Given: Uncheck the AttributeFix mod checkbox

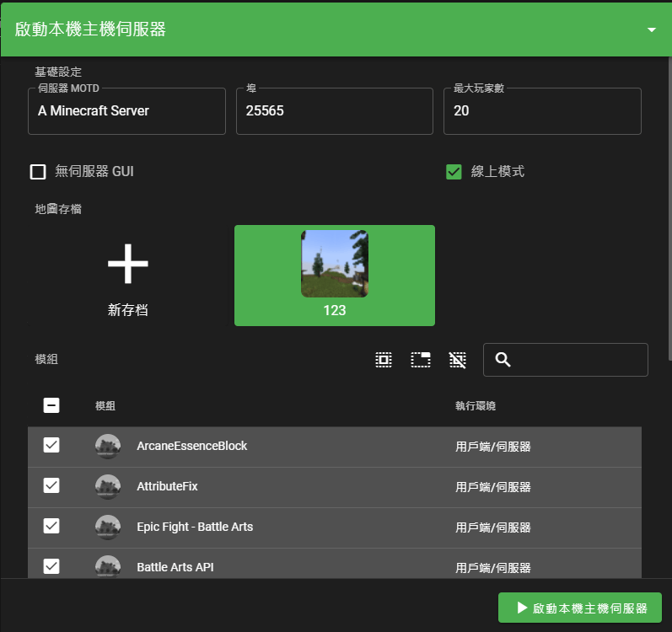Looking at the screenshot, I should click(51, 485).
